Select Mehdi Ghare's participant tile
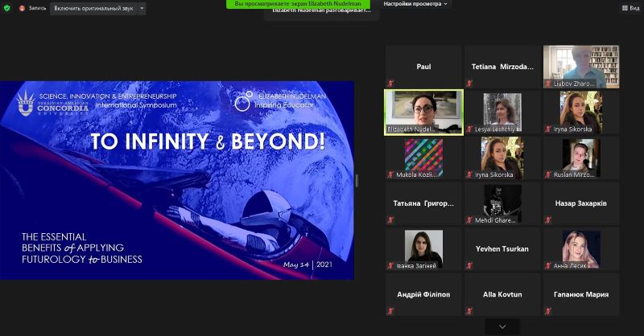Viewport: 644px width, 336px height. tap(502, 203)
